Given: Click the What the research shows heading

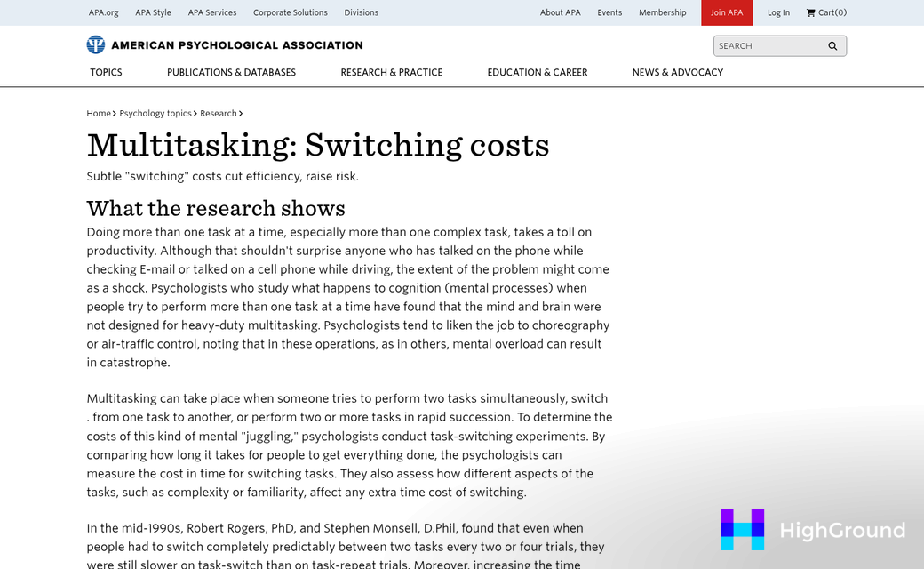Looking at the screenshot, I should click(x=216, y=208).
